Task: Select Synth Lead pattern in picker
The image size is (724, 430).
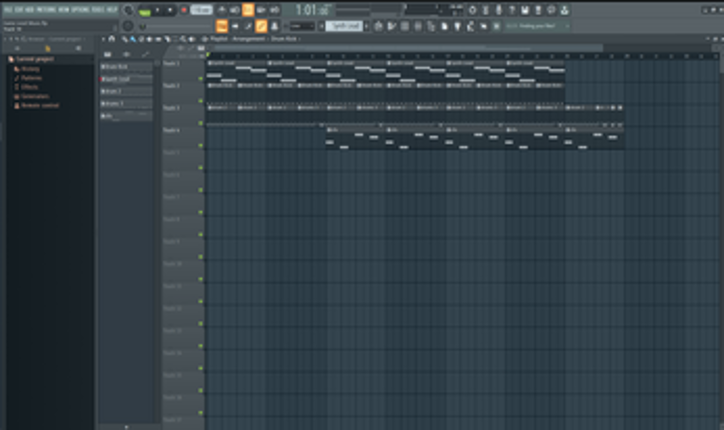Action: coord(126,78)
